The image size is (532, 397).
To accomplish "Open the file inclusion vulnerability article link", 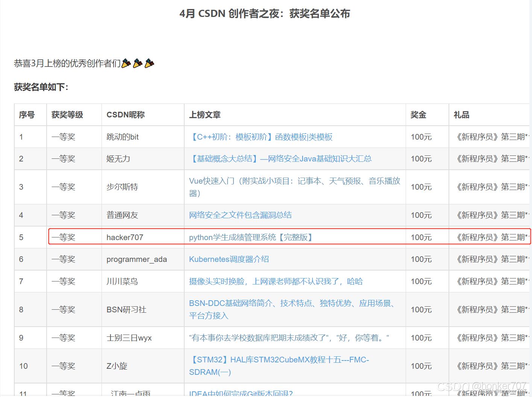I will 240,215.
